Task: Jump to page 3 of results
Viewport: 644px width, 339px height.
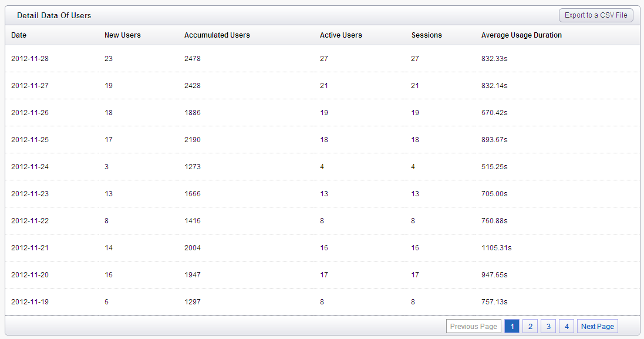Action: pyautogui.click(x=548, y=326)
